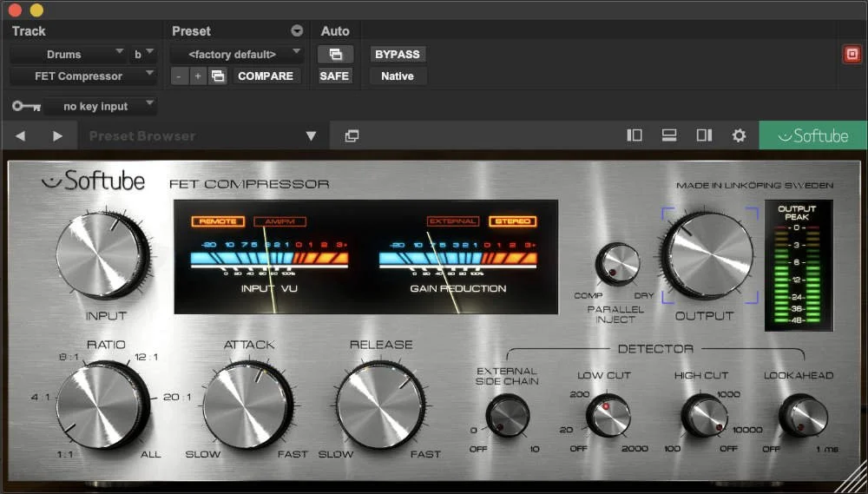Open the Drums track selector dropdown
Screen dimensions: 868x494
pos(68,55)
